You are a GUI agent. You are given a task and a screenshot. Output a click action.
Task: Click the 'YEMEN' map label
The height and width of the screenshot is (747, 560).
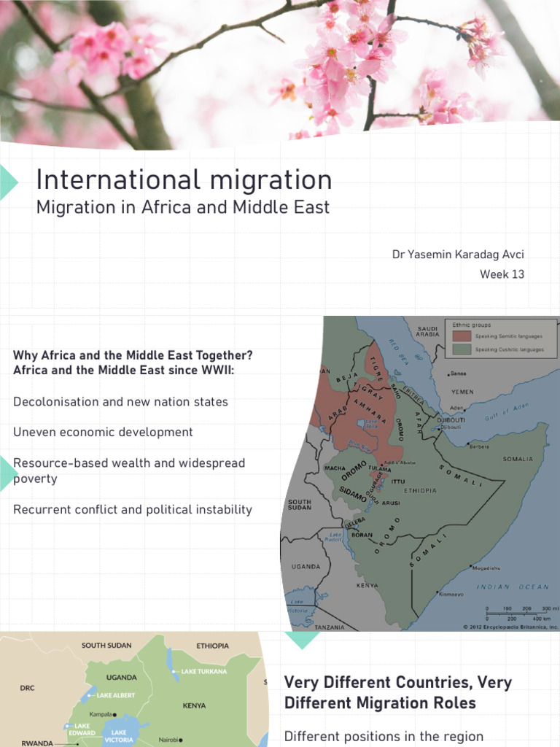[462, 392]
